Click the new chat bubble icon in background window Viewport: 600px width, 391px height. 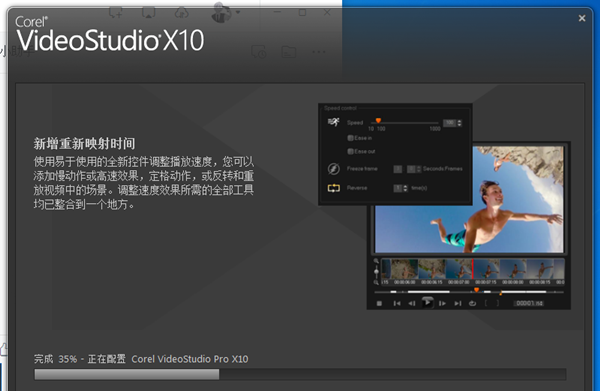click(116, 13)
